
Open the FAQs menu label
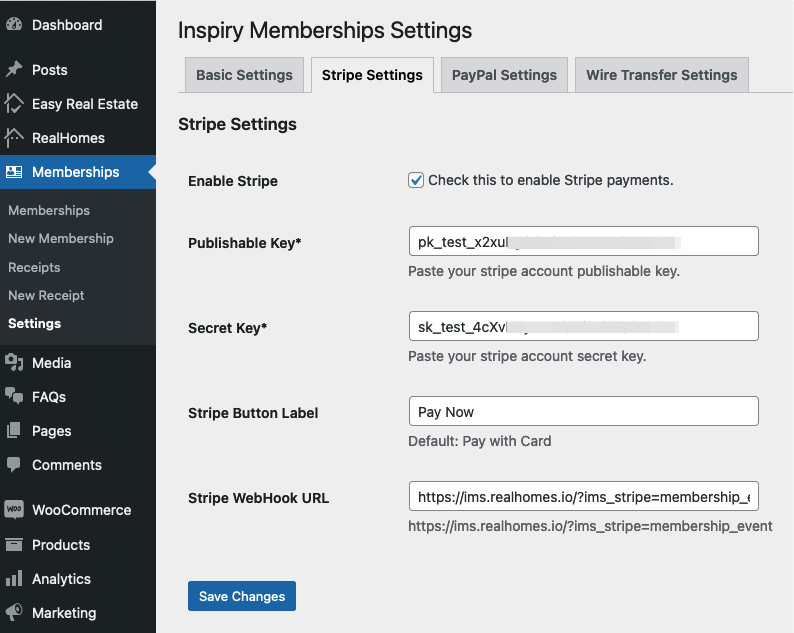(x=49, y=397)
